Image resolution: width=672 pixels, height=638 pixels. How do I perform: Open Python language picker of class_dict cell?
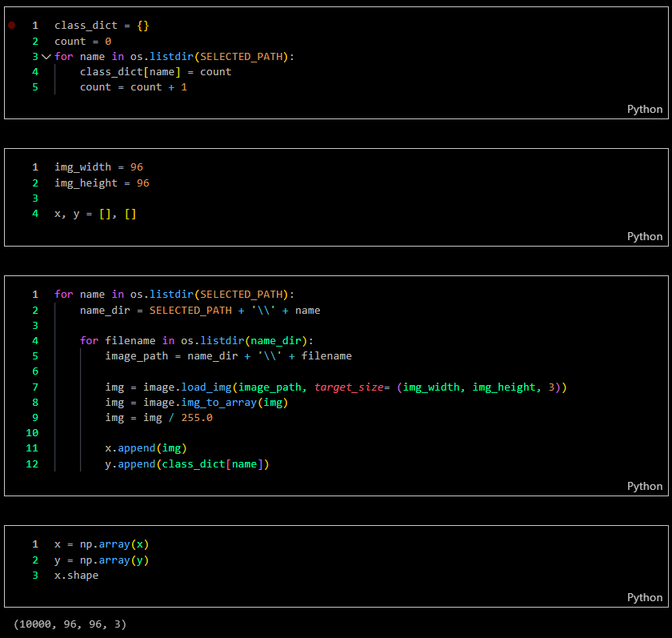pos(644,110)
